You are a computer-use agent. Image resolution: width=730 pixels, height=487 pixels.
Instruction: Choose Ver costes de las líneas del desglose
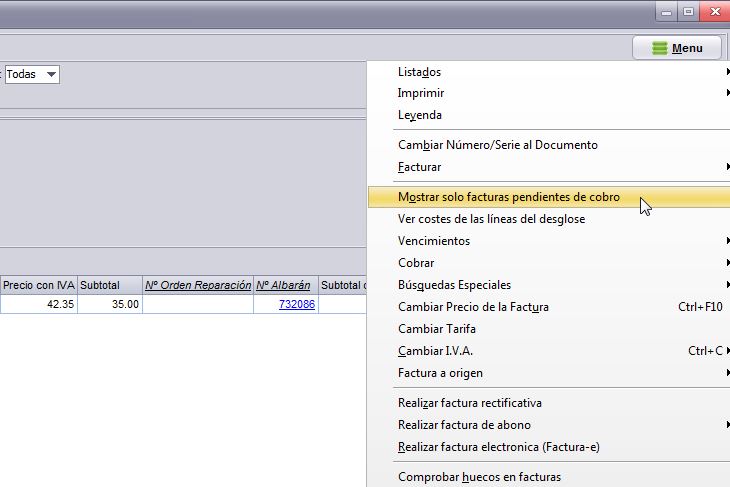549,219
